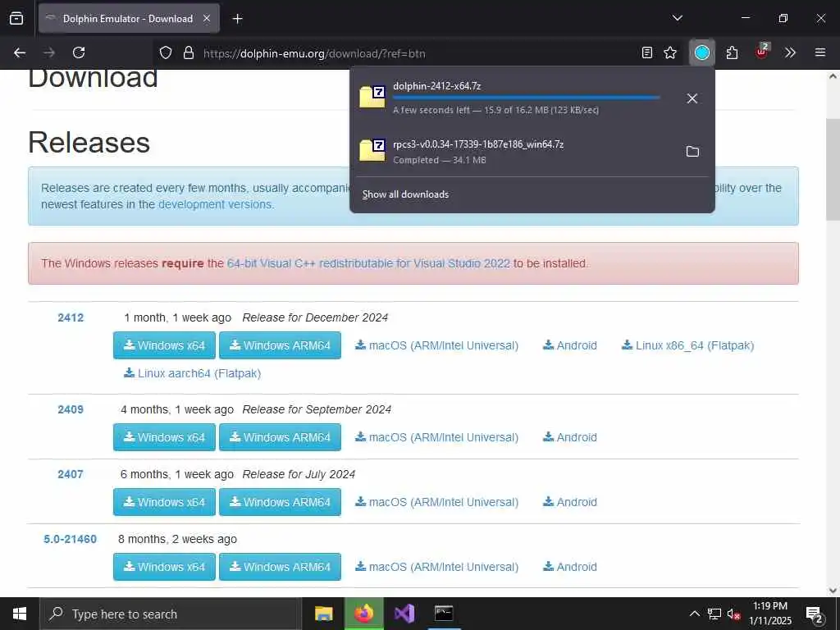Open release 5.0-21460 version link
This screenshot has width=840, height=630.
pos(71,539)
